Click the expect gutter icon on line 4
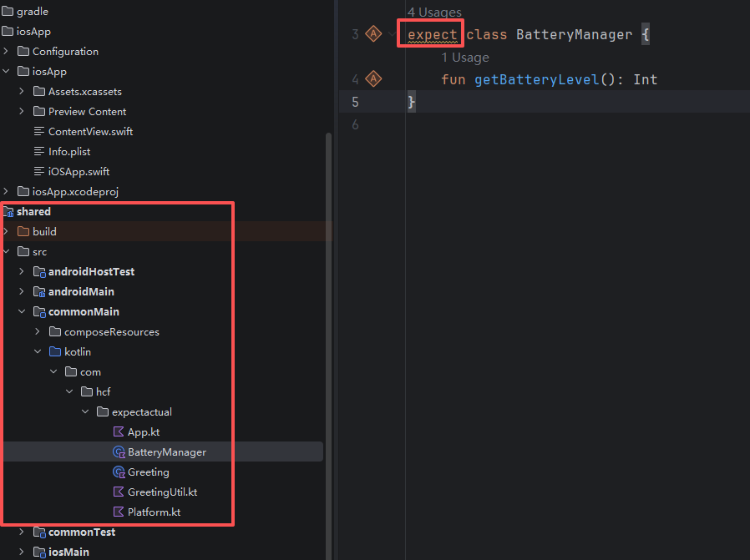 [x=373, y=78]
